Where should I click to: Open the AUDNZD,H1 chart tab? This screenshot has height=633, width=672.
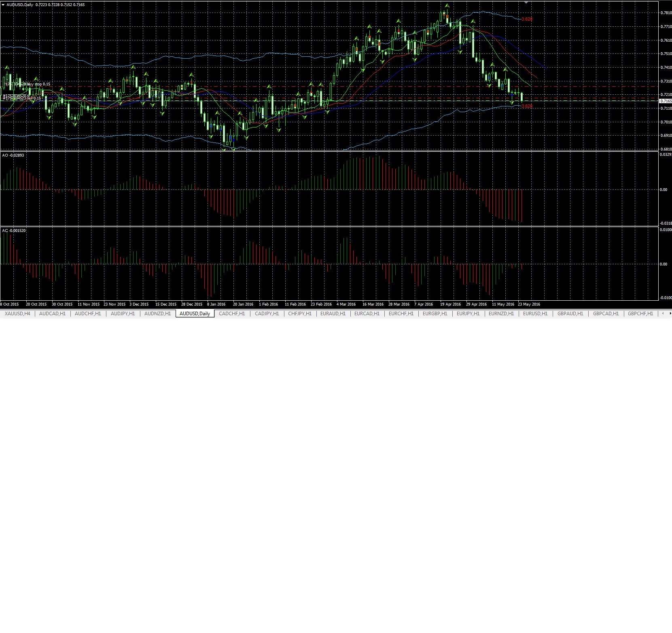(x=157, y=314)
